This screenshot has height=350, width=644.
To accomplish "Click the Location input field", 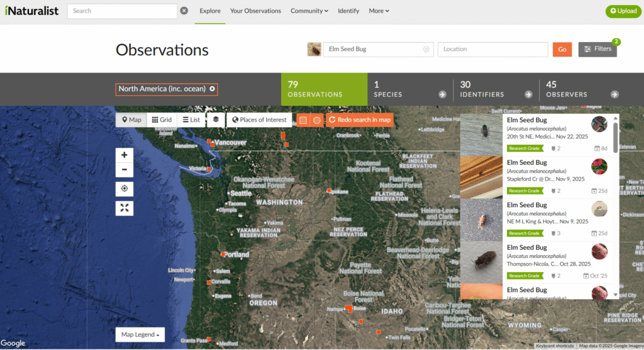I will pos(492,49).
